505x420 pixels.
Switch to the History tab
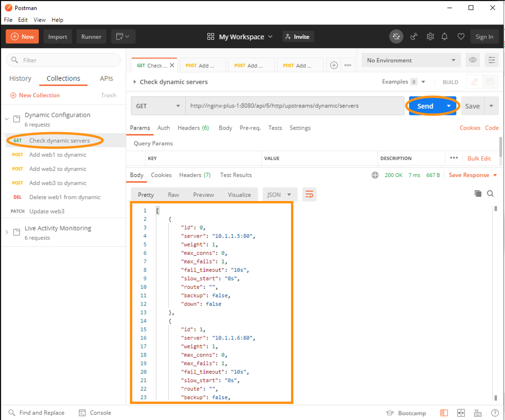tap(20, 78)
